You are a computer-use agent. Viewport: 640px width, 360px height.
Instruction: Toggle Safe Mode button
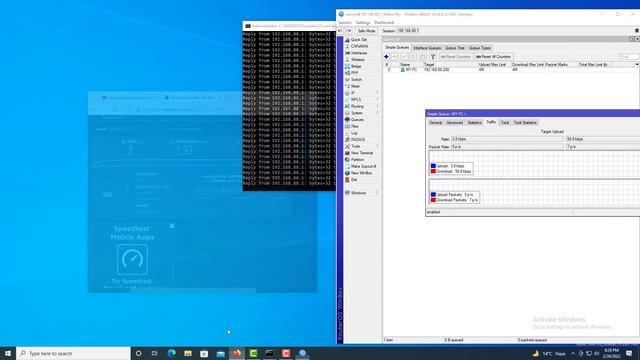[366, 31]
